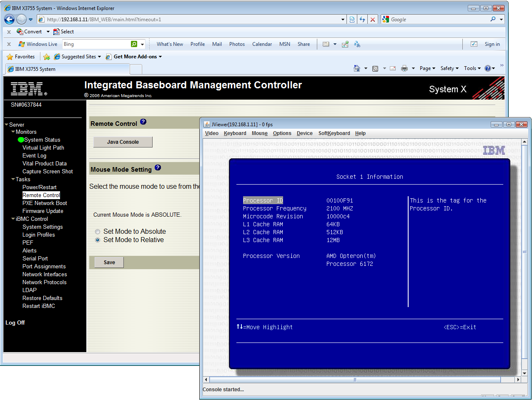
Task: Collapse the iBMC Control tree node
Action: (13, 219)
